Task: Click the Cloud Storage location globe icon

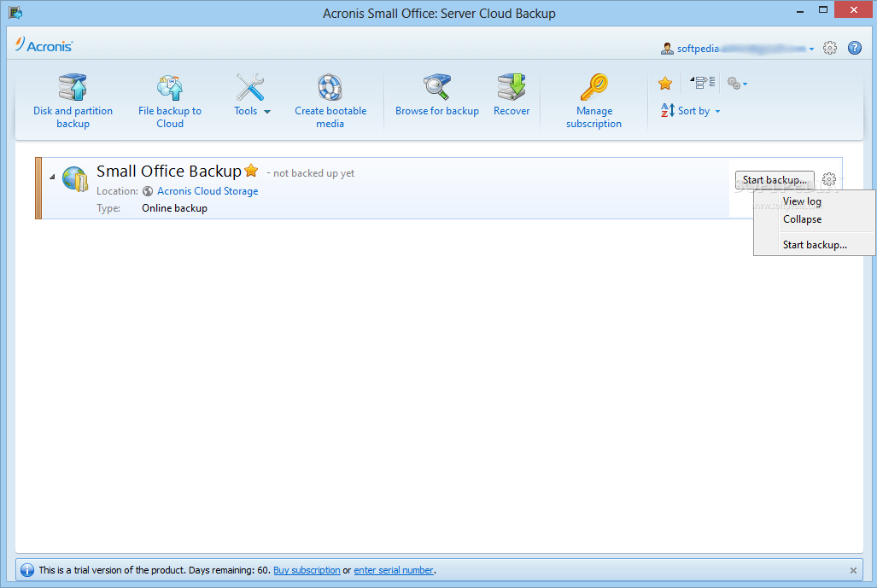Action: point(148,191)
